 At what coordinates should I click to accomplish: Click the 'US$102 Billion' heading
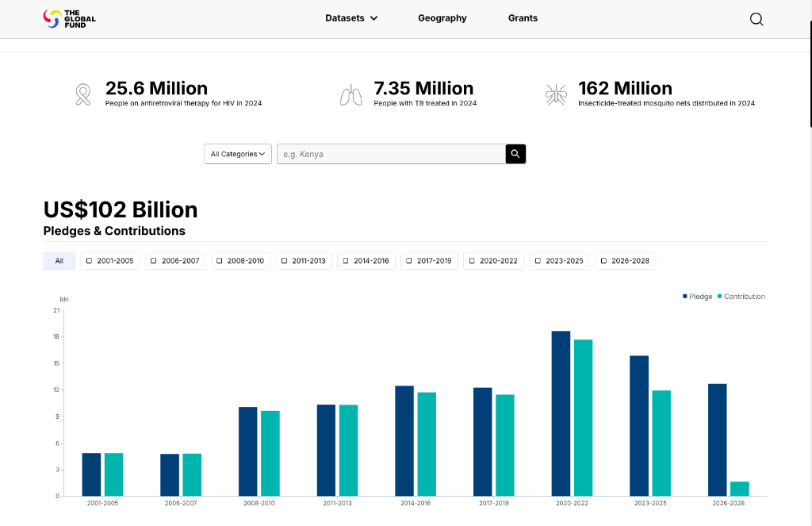click(x=121, y=210)
